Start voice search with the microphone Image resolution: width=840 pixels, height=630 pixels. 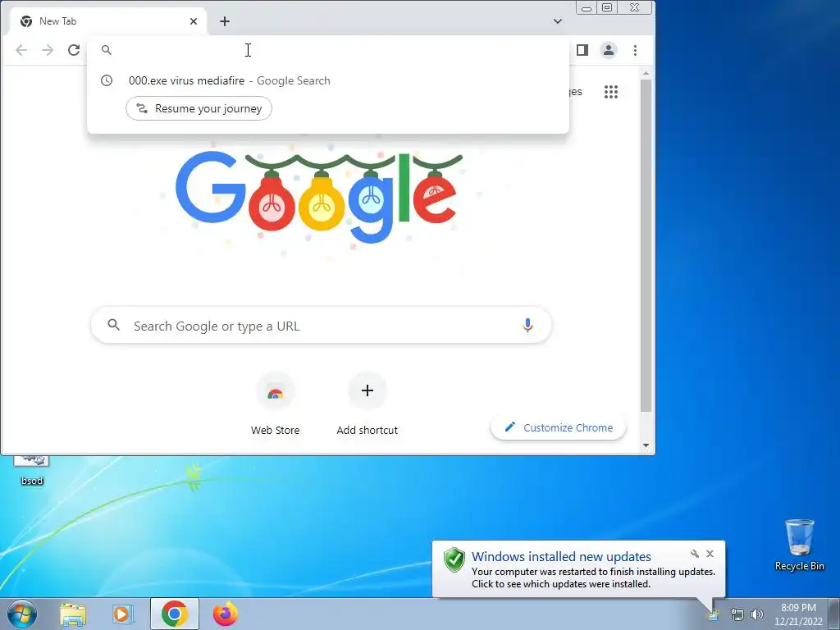pos(527,325)
